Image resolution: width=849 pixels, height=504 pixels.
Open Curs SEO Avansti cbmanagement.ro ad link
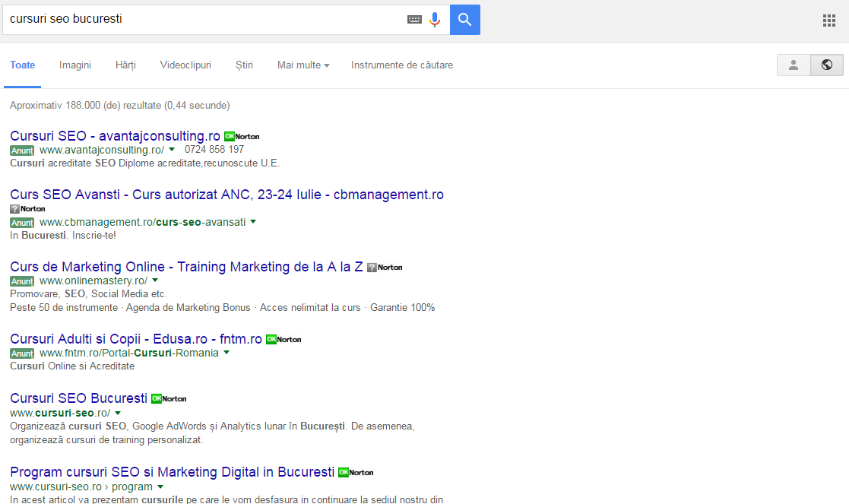coord(227,195)
